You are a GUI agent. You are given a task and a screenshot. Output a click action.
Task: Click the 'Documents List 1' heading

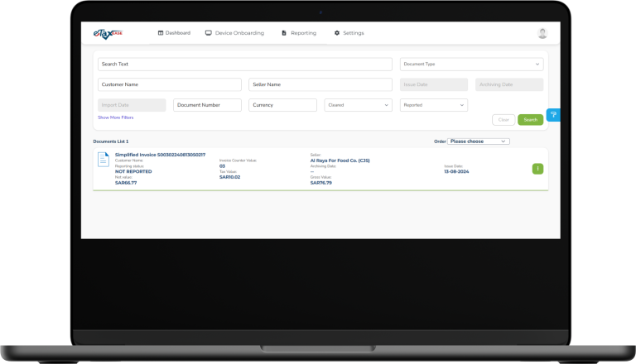point(111,141)
